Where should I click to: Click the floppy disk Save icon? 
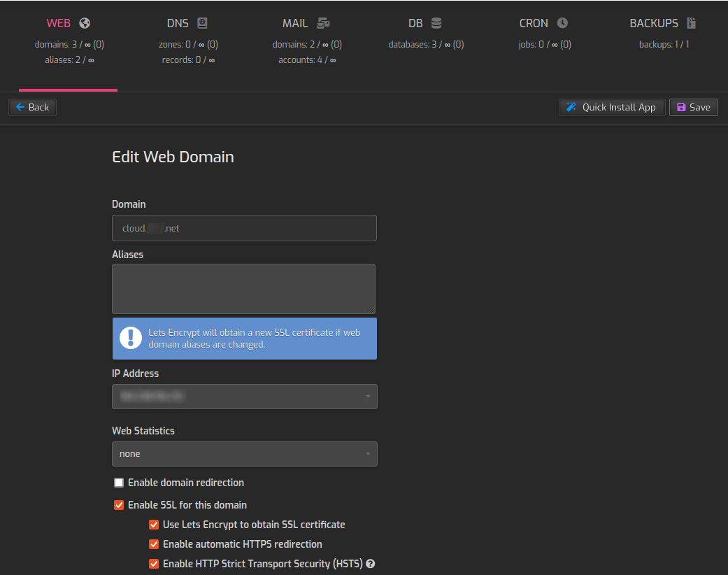681,107
